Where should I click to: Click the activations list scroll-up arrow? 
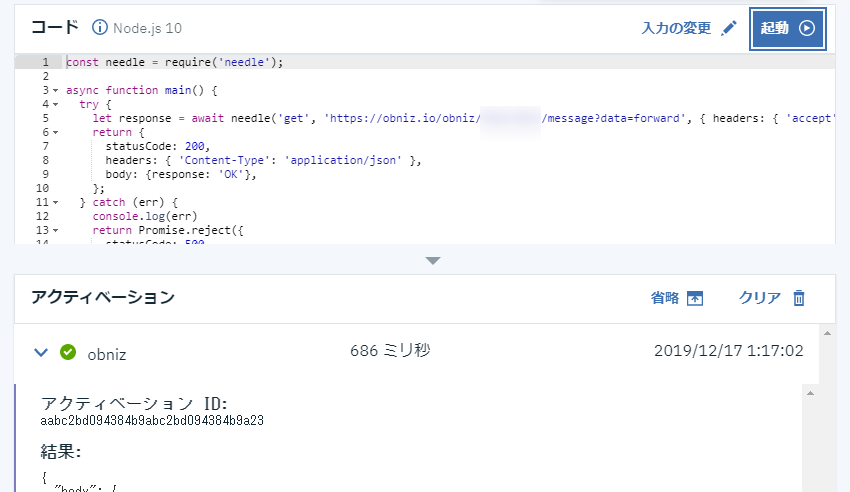tap(826, 333)
